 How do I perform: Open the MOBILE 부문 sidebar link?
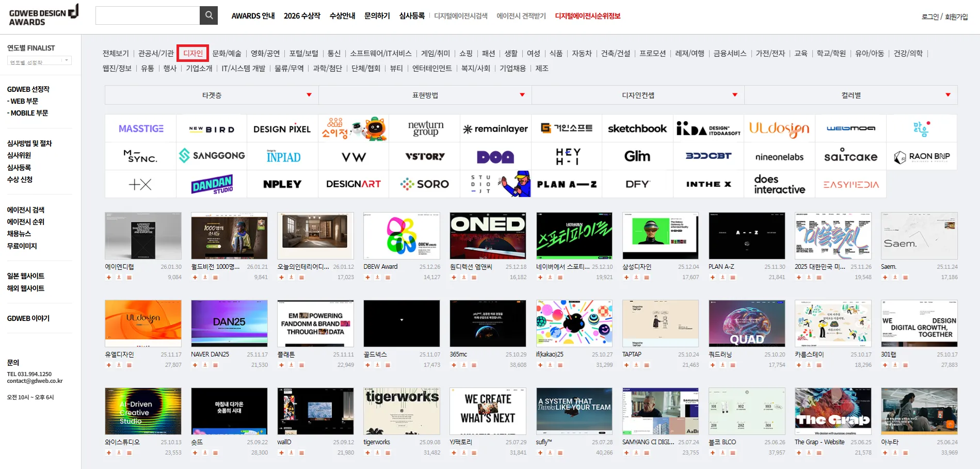click(29, 113)
